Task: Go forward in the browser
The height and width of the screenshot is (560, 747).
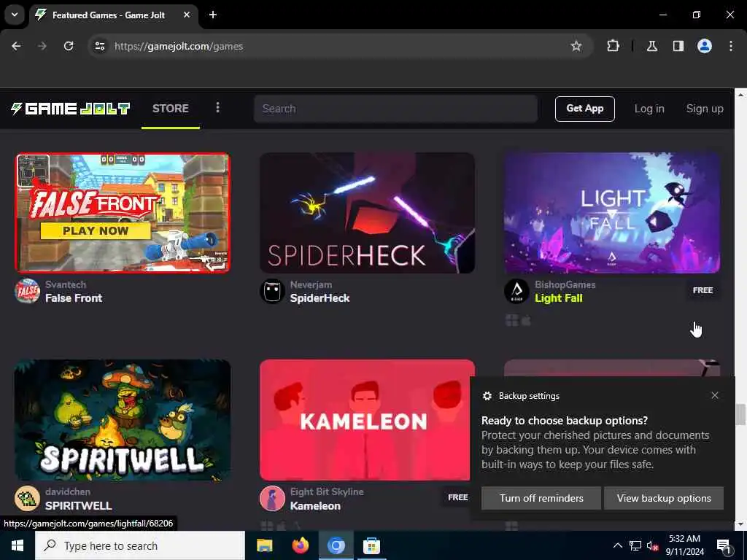Action: point(42,46)
